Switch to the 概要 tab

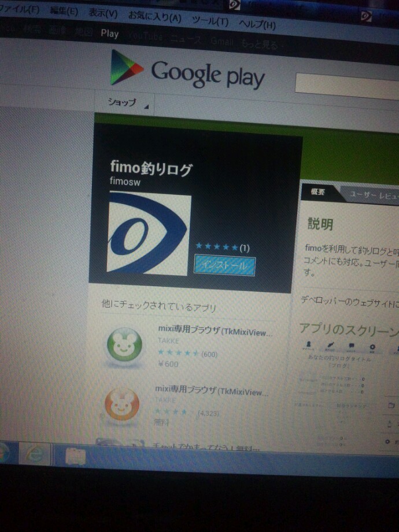pyautogui.click(x=317, y=192)
